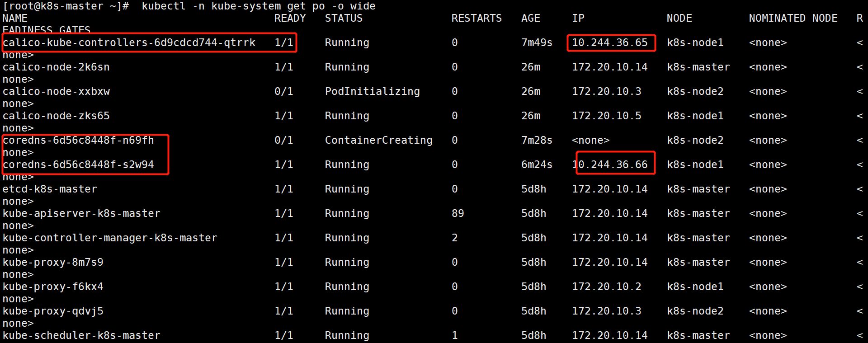The width and height of the screenshot is (868, 343).
Task: Click the restart count 89
Action: (x=458, y=213)
